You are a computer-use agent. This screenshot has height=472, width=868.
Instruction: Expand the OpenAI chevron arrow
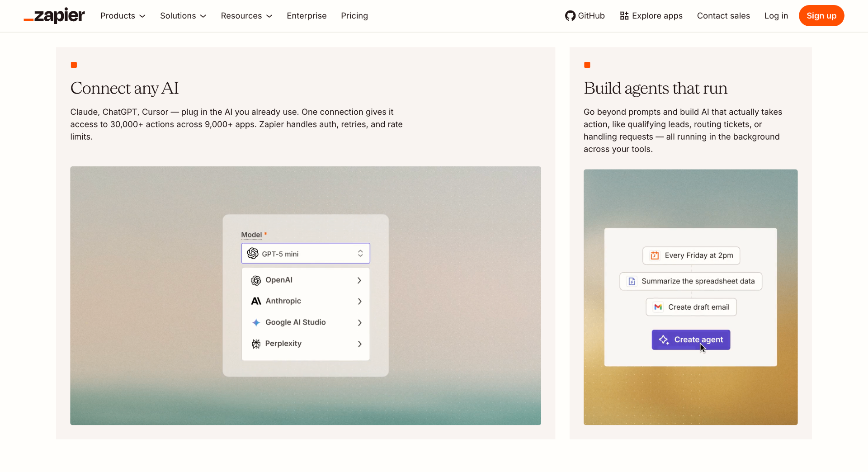(359, 280)
